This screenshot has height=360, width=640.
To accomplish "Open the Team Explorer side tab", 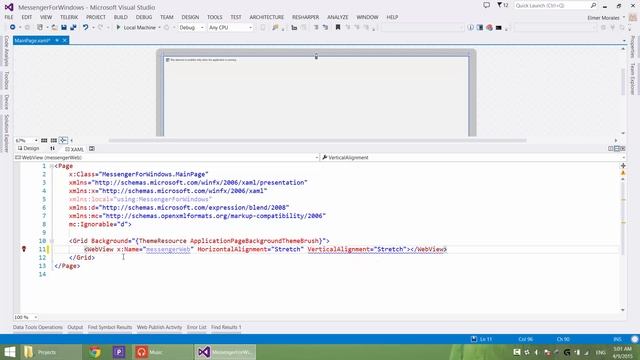I will click(x=633, y=79).
